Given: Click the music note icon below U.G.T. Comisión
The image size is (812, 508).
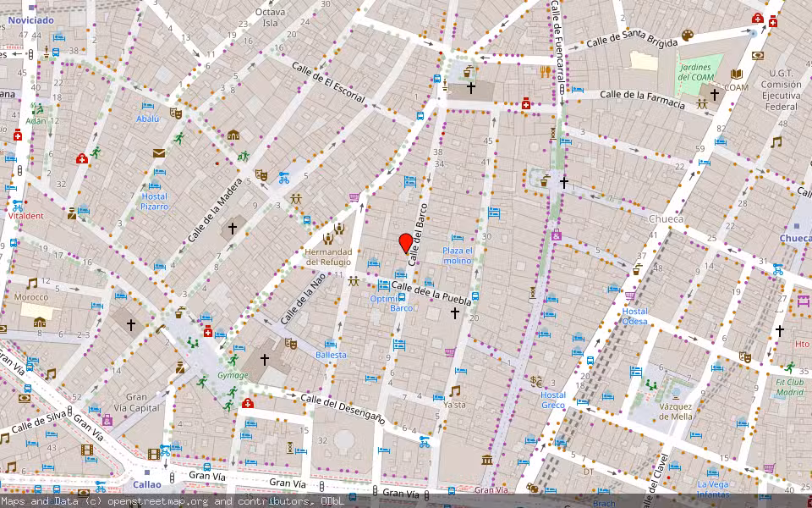Looking at the screenshot, I should click(776, 141).
